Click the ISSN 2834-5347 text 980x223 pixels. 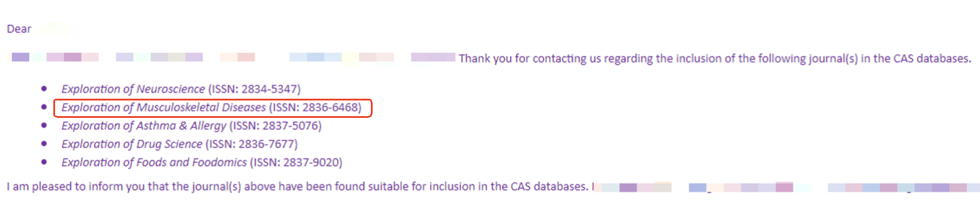[254, 89]
